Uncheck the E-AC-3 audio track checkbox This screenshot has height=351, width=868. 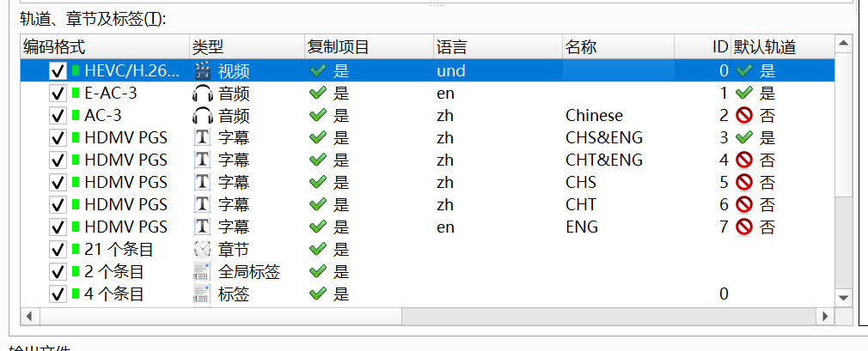58,94
